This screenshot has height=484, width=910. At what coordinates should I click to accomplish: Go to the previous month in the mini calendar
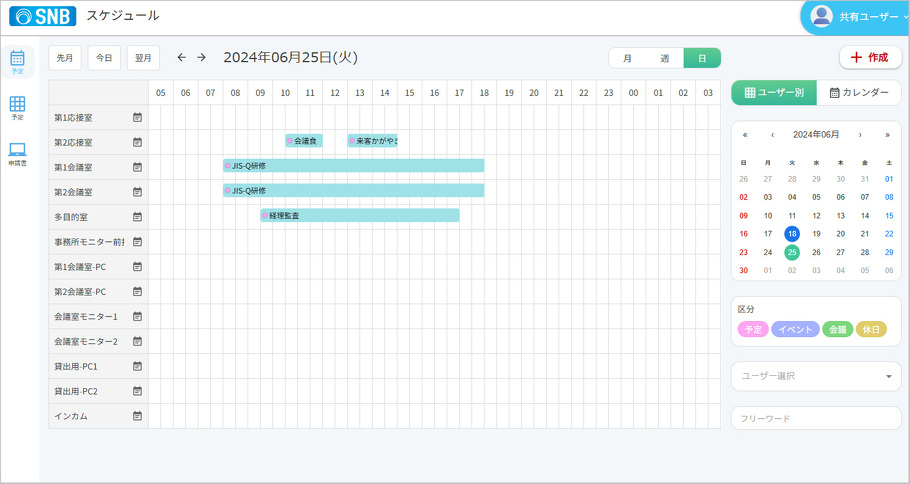tap(772, 135)
